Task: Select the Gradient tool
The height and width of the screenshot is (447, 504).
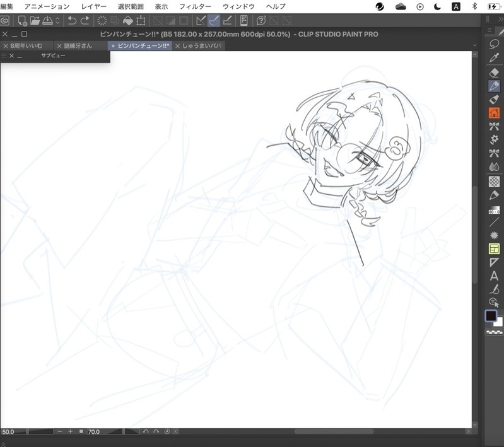Action: 494,210
